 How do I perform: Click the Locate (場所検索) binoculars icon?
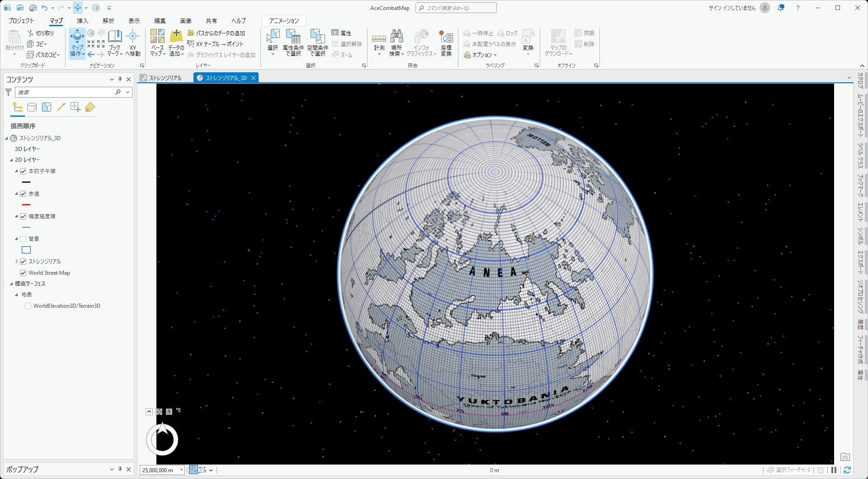click(396, 37)
